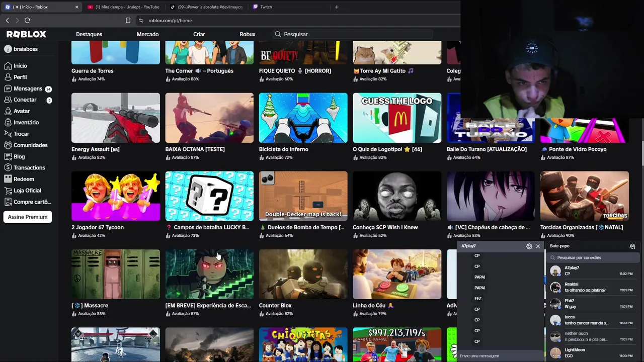Open the Linha do Céu thumbnail
The image size is (644, 362).
pyautogui.click(x=397, y=274)
